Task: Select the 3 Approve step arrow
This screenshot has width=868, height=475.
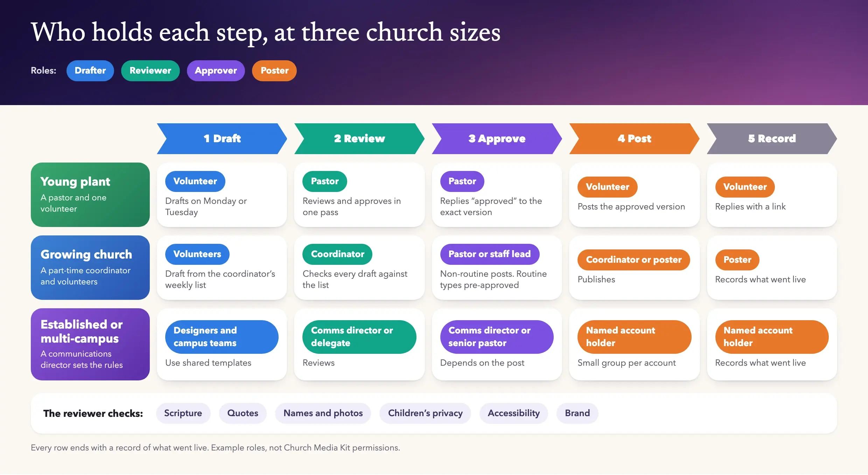Action: [497, 139]
